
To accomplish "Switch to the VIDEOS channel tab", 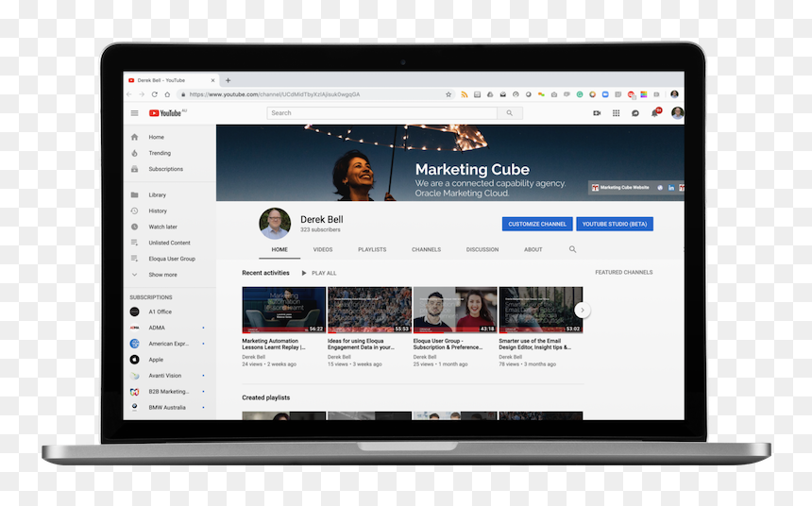I will coord(323,249).
